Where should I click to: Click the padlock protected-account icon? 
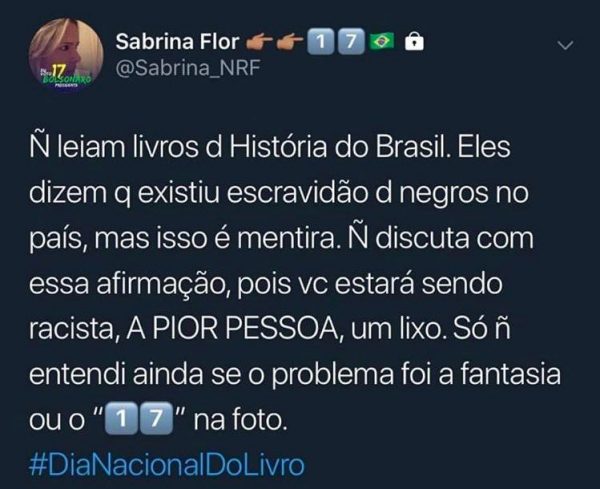coord(415,41)
